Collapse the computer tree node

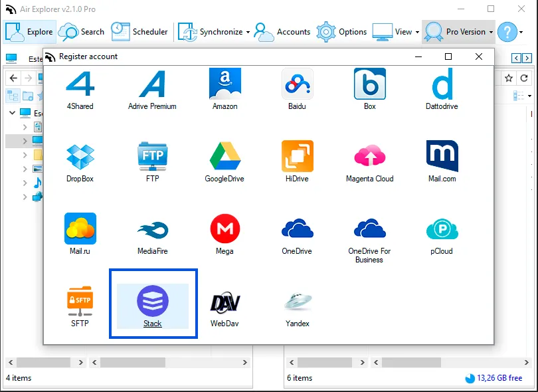point(13,112)
